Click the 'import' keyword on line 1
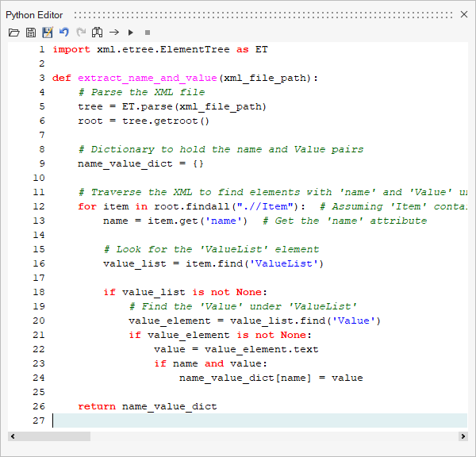This screenshot has width=476, height=457. click(71, 49)
